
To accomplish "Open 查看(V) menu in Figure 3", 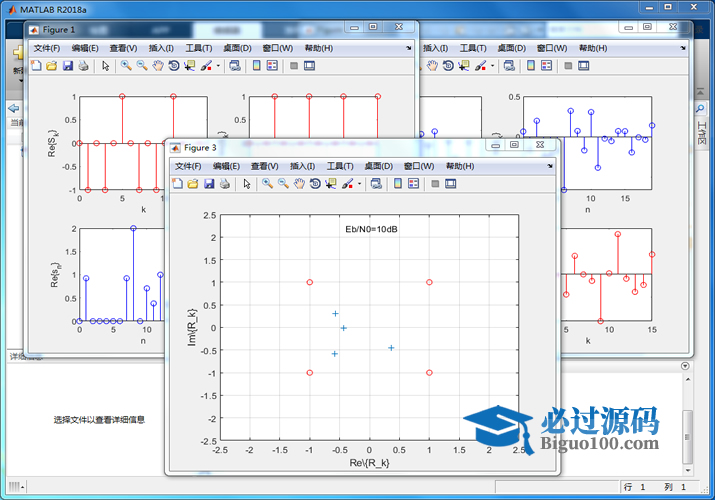I will [264, 166].
